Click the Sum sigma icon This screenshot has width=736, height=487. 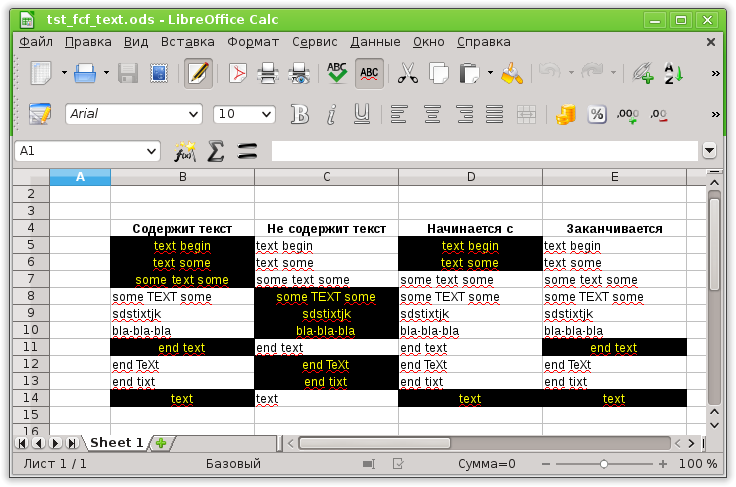[215, 151]
